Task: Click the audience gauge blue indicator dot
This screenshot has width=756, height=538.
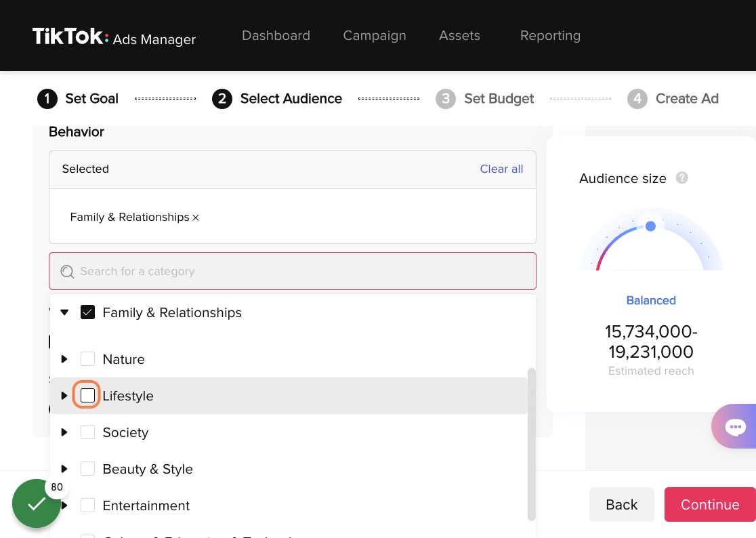Action: pyautogui.click(x=650, y=226)
